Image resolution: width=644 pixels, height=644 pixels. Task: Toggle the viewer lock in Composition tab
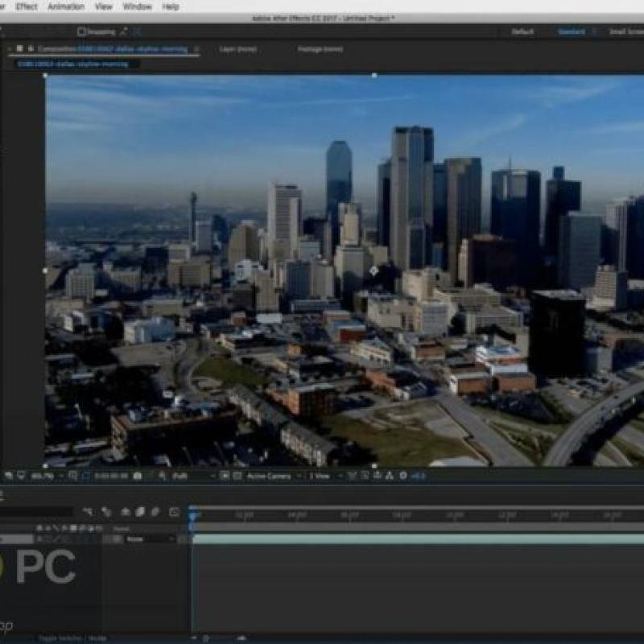coord(31,49)
